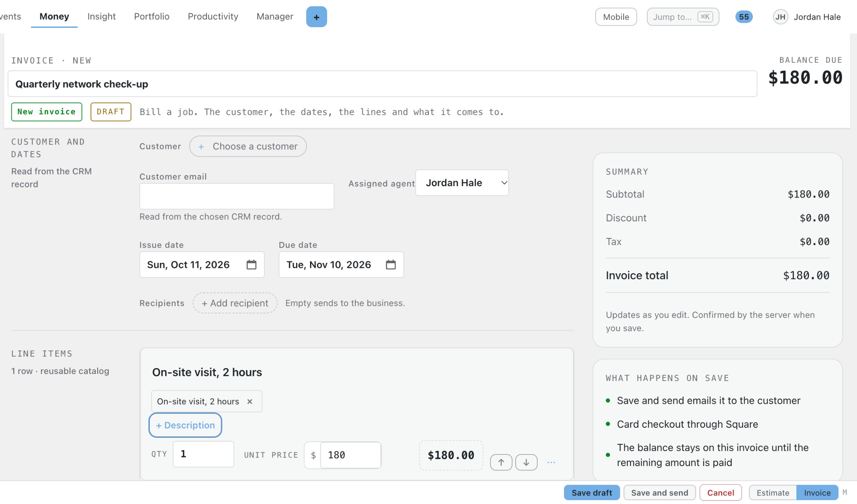
Task: Open the Jump to search box
Action: [x=683, y=17]
